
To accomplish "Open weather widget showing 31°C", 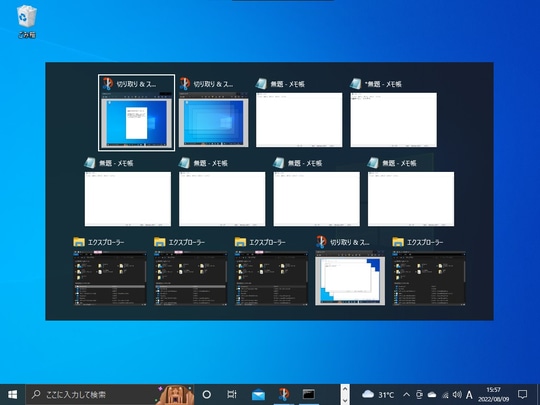I will click(x=378, y=394).
